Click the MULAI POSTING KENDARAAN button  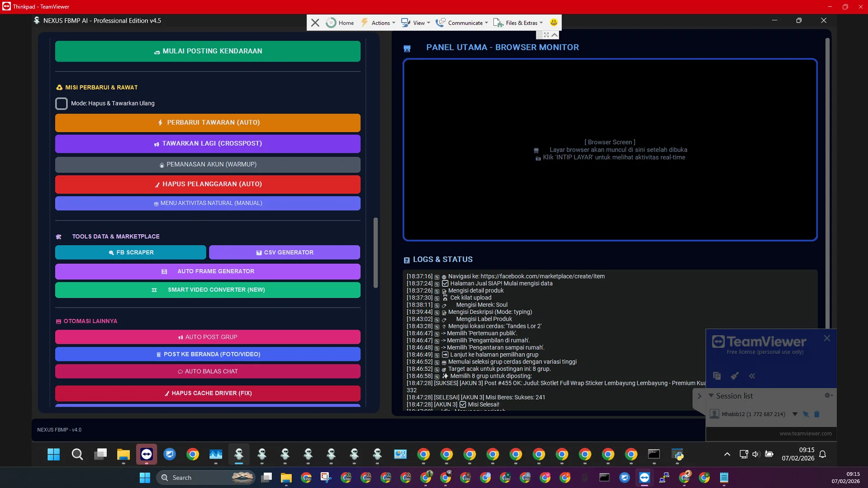coord(208,51)
